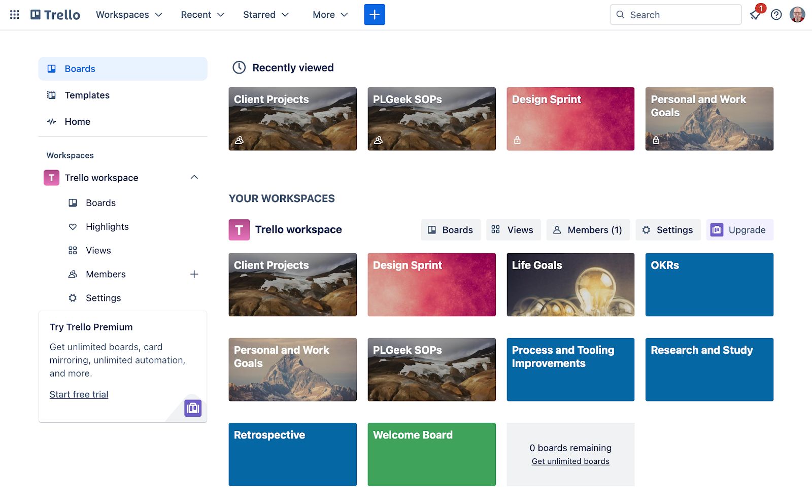The image size is (812, 504).
Task: Click the Start free trial link
Action: click(x=79, y=394)
